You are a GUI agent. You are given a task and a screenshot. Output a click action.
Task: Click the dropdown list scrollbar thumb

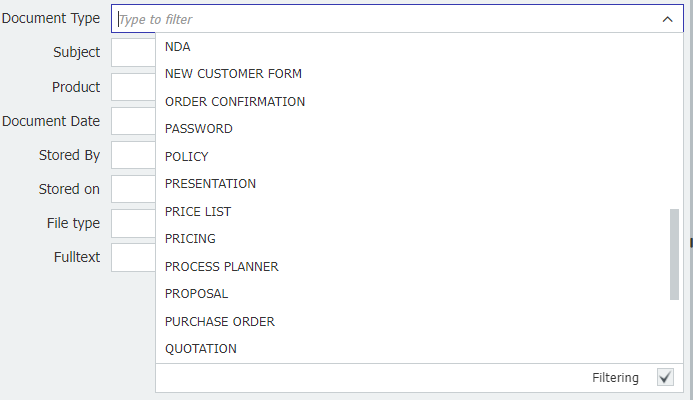coord(675,253)
